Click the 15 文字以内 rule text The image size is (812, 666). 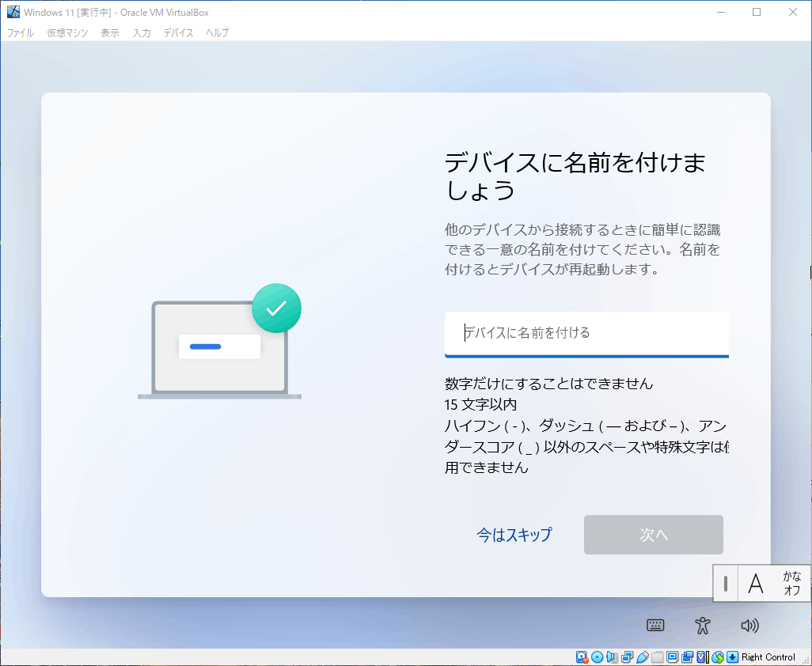point(480,404)
